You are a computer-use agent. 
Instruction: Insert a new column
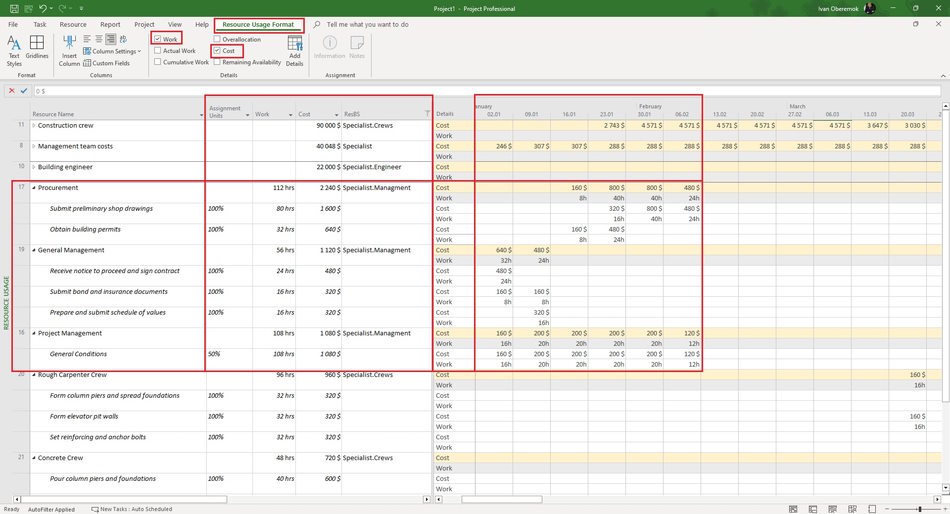(x=69, y=50)
